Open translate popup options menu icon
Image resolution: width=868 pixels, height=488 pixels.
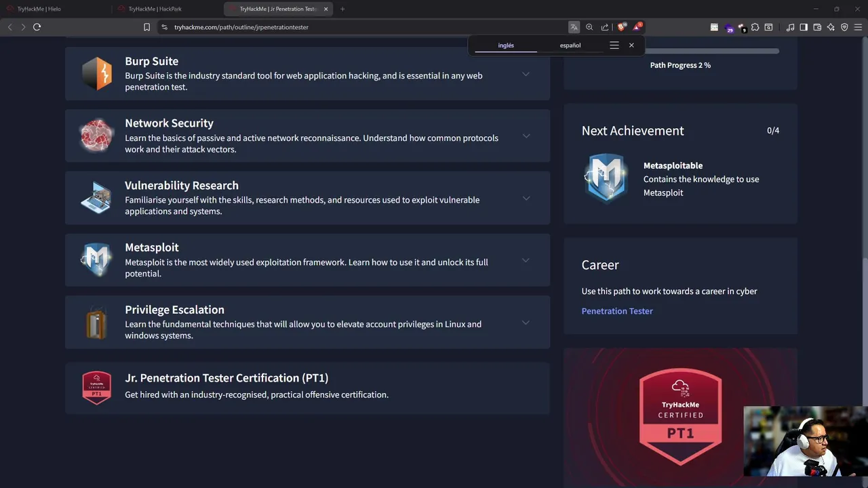click(x=614, y=45)
